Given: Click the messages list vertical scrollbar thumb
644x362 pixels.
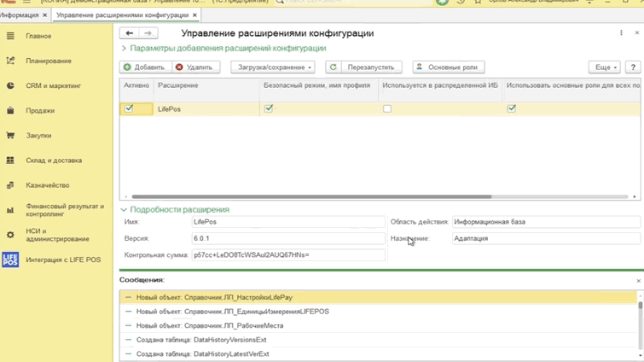Looking at the screenshot, I should pos(640,306).
